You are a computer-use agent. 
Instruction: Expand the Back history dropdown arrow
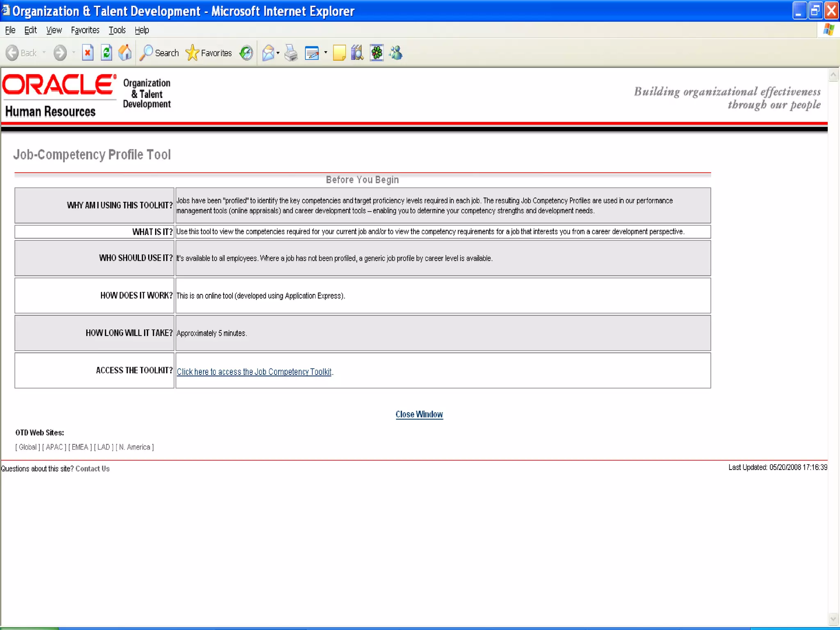click(x=44, y=52)
